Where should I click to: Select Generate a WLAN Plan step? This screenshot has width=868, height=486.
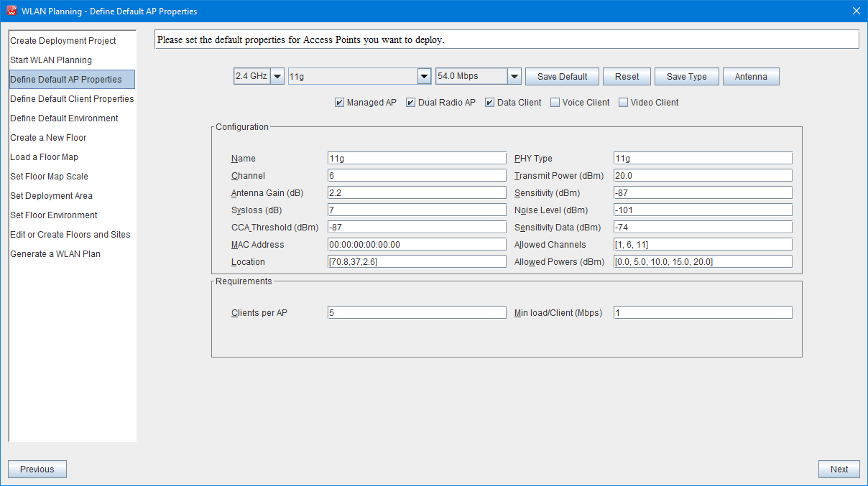coord(72,254)
